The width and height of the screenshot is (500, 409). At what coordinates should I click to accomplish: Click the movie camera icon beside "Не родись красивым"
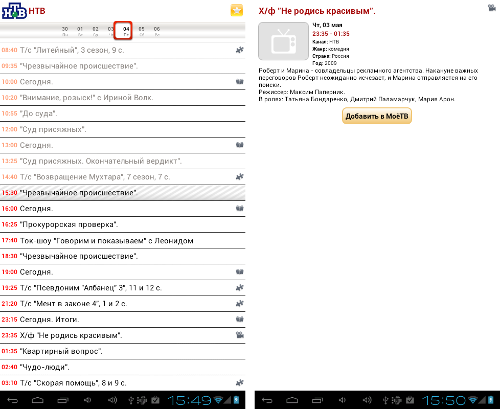[239, 335]
